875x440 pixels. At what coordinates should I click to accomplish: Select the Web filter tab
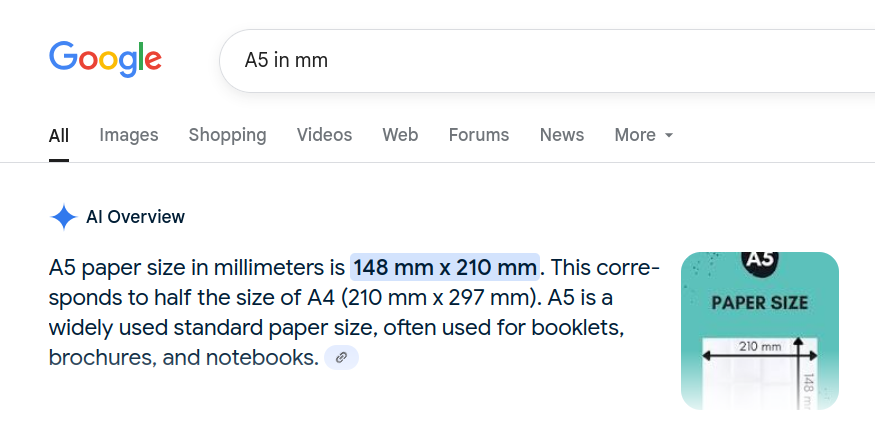[x=400, y=135]
